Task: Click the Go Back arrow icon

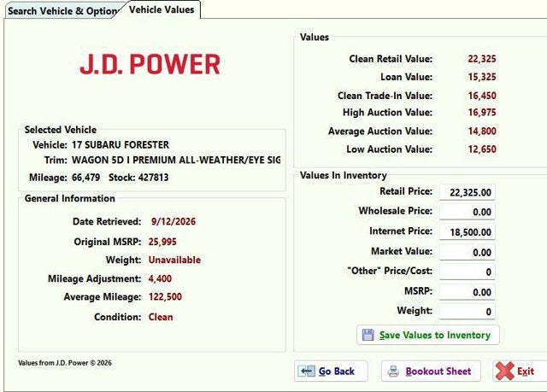Action: [307, 372]
